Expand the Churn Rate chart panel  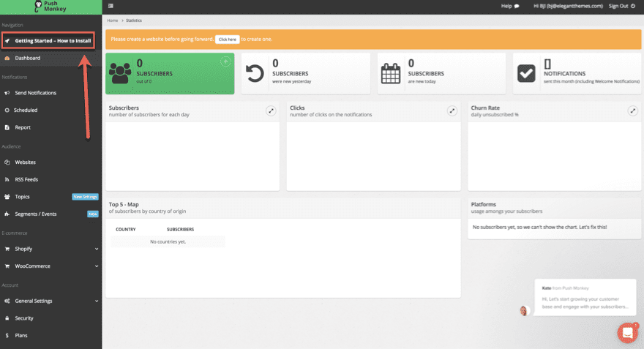pyautogui.click(x=632, y=110)
